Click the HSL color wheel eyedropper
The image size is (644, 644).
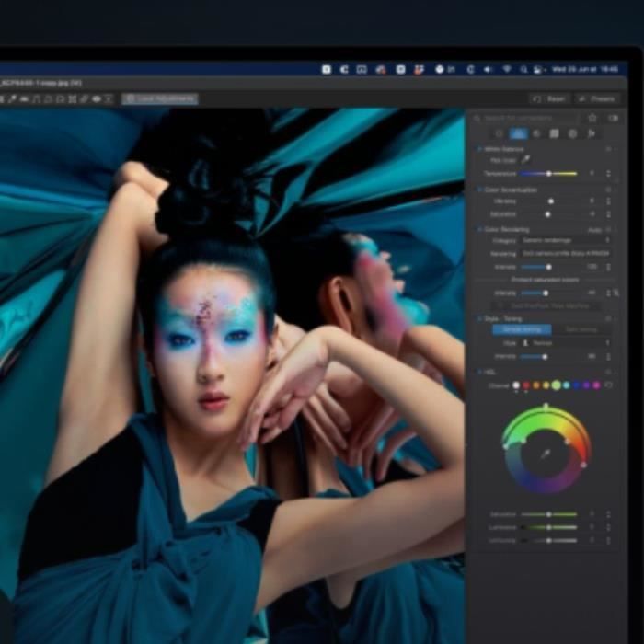546,454
